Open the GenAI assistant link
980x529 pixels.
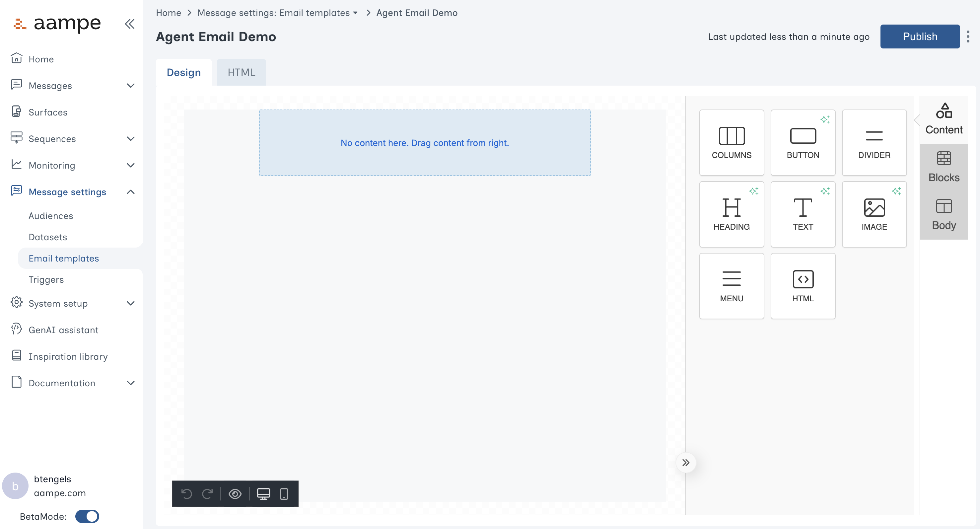tap(64, 330)
